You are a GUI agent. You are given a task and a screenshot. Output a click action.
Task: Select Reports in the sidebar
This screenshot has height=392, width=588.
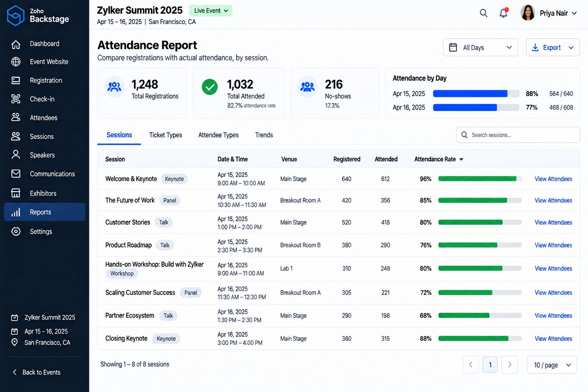click(x=44, y=212)
